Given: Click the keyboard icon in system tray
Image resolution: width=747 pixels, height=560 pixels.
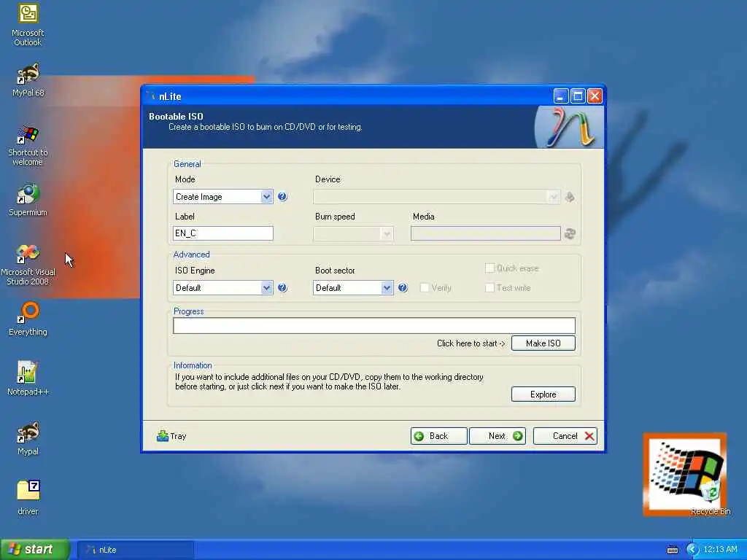Looking at the screenshot, I should 673,550.
